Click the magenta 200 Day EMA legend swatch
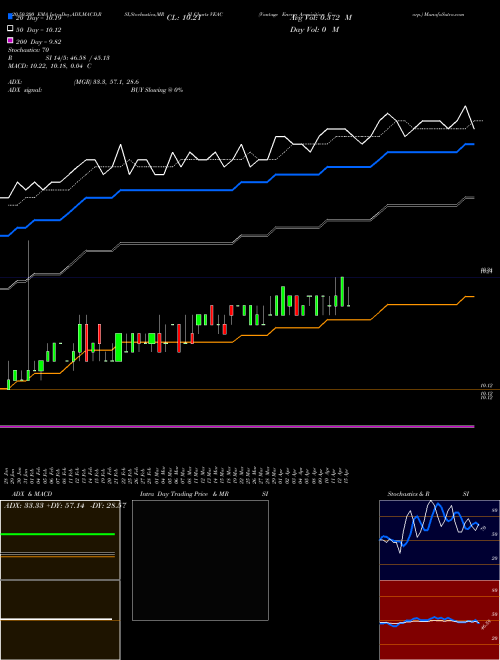 (x=11, y=41)
